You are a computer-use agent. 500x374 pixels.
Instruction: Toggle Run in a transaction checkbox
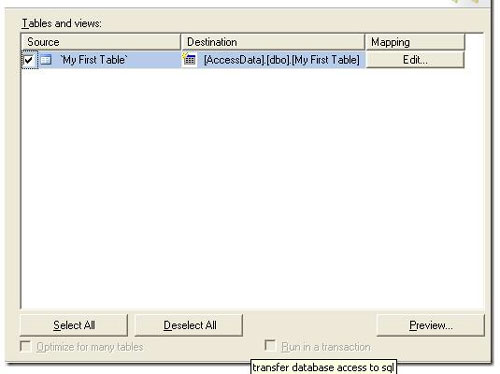(270, 345)
